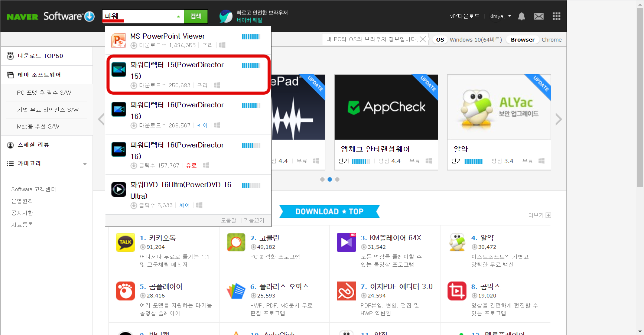
Task: Select first carousel page dot
Action: [x=322, y=179]
